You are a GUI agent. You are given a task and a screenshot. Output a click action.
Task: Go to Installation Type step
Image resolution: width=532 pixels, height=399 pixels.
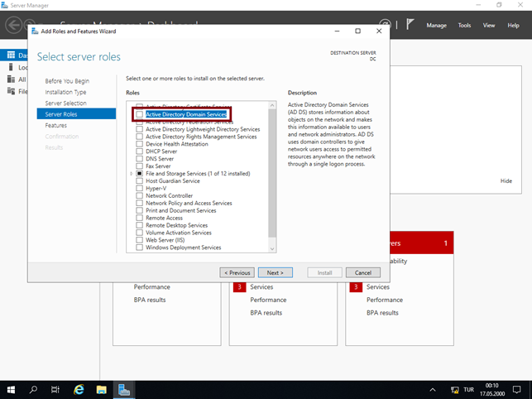(x=65, y=93)
